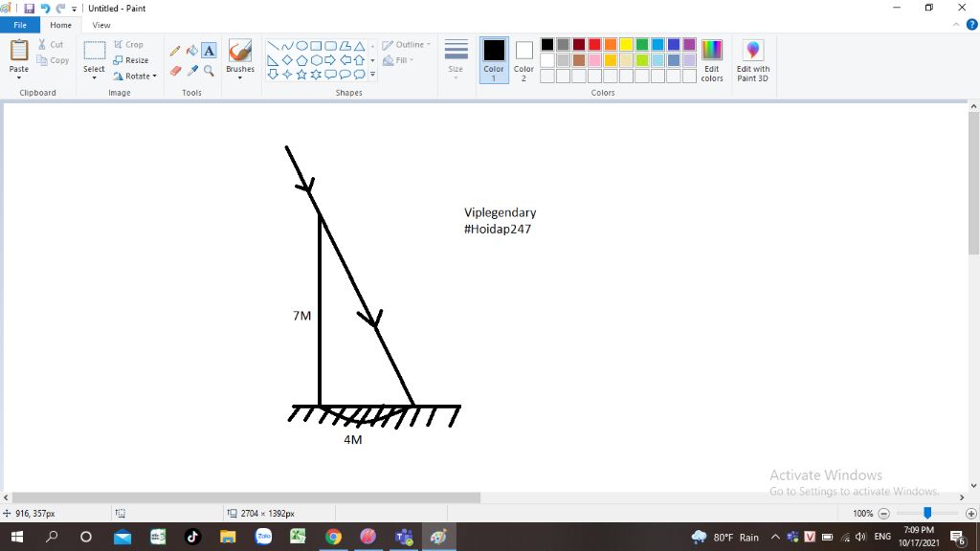Open the 7:09 PM clock calendar
980x551 pixels.
pos(919,537)
